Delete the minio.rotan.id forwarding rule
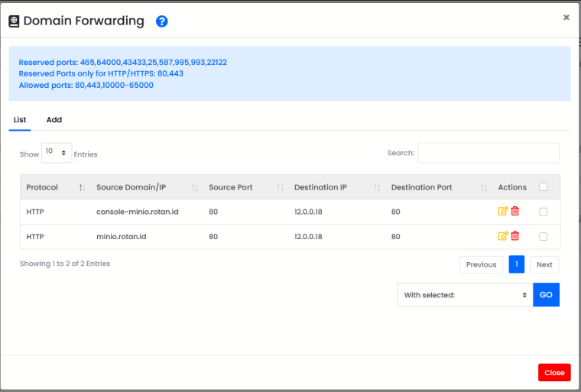 tap(515, 236)
